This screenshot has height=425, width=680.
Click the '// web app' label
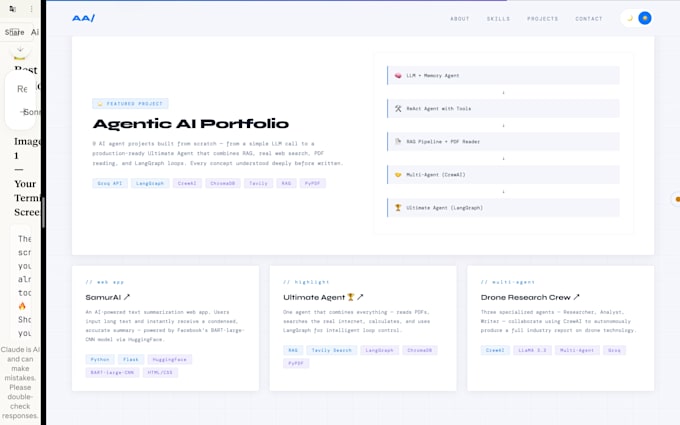105,282
